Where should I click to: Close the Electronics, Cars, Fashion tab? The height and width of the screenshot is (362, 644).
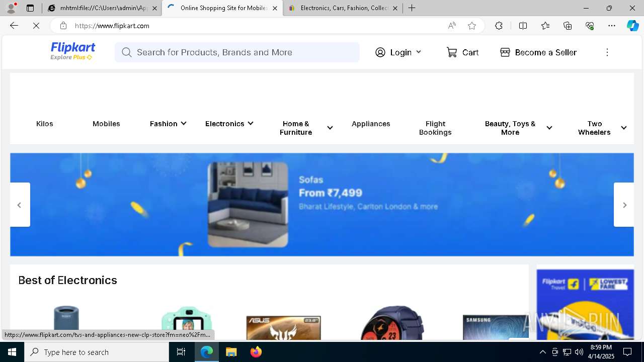coord(395,8)
